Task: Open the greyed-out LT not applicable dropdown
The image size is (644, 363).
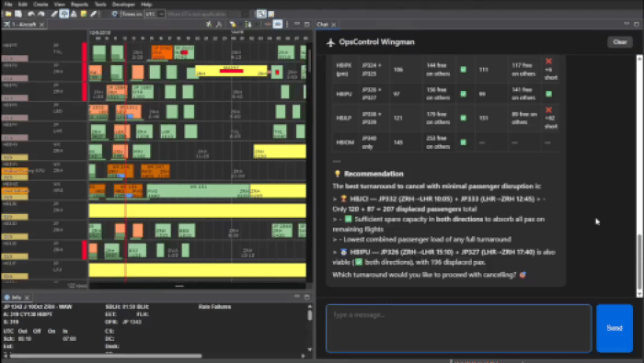Action: (x=207, y=14)
